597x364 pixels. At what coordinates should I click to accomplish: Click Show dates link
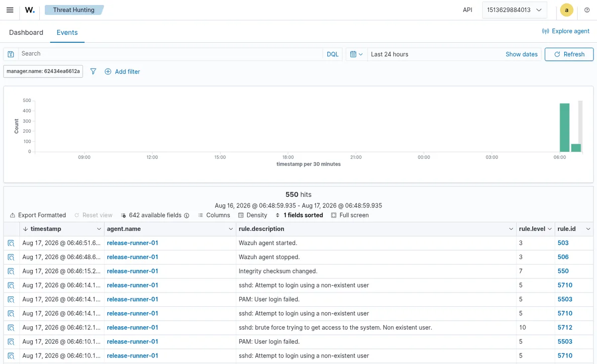click(521, 54)
